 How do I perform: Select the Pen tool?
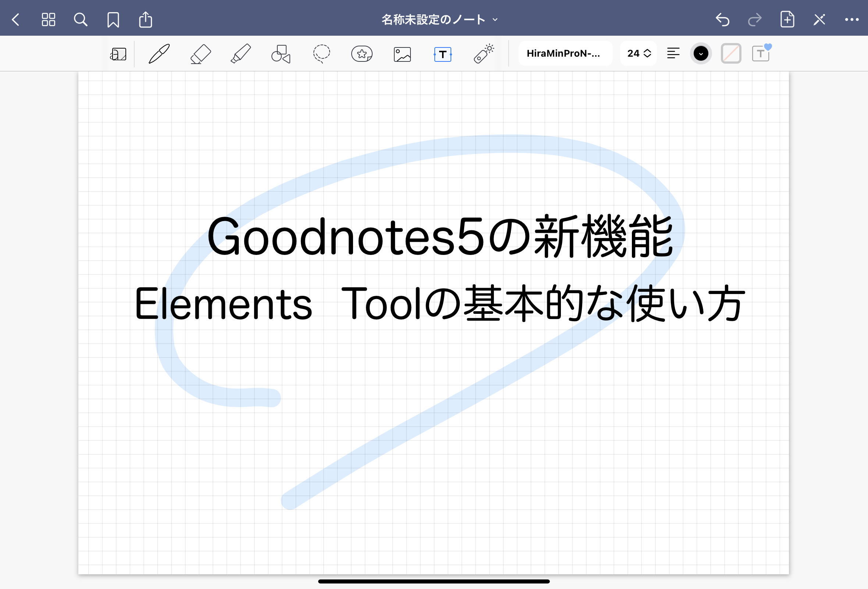click(x=159, y=54)
